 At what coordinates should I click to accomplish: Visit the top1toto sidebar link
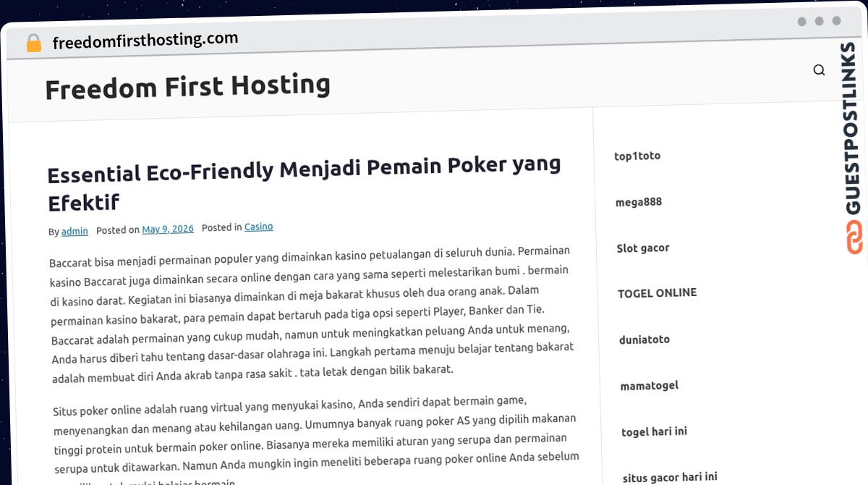pyautogui.click(x=637, y=156)
